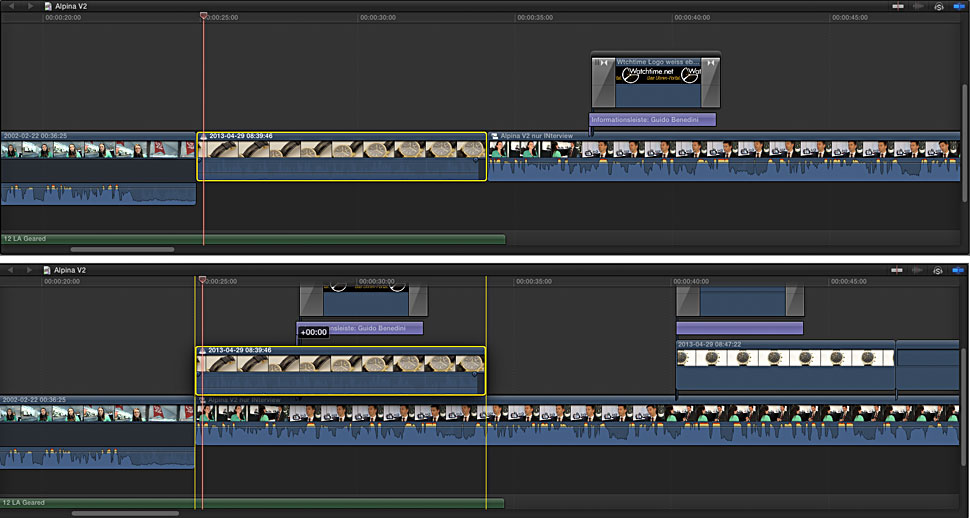
Task: Click the Alpina V2 project title in bottom timeline
Action: 70,270
